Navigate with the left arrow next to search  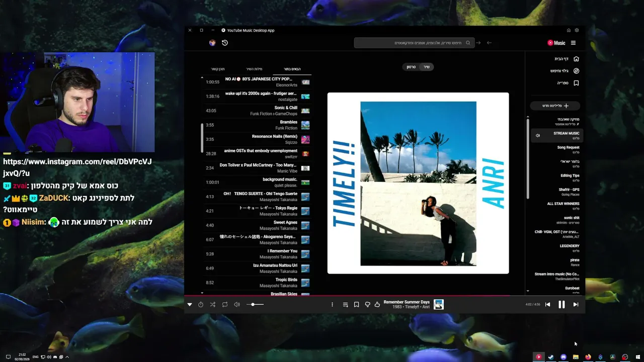(489, 43)
